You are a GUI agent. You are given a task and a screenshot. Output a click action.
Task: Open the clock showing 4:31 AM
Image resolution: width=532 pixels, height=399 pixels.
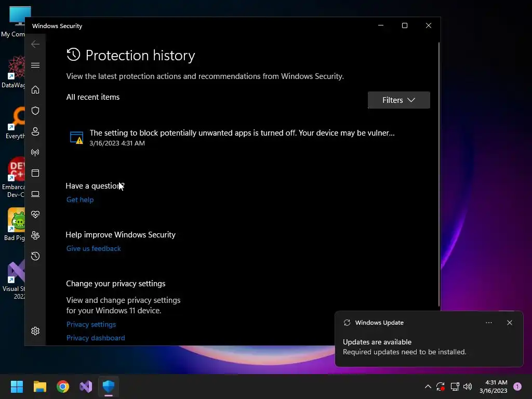(494, 387)
